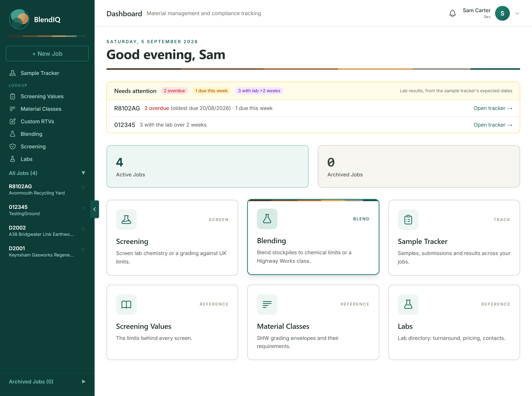Click the sidebar Screening Values clipboard icon

(x=13, y=96)
